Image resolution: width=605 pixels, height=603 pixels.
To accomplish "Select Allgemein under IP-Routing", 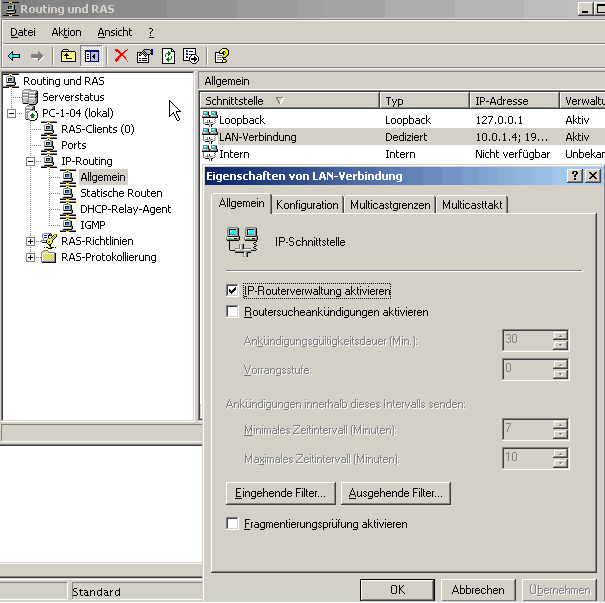I will click(103, 177).
